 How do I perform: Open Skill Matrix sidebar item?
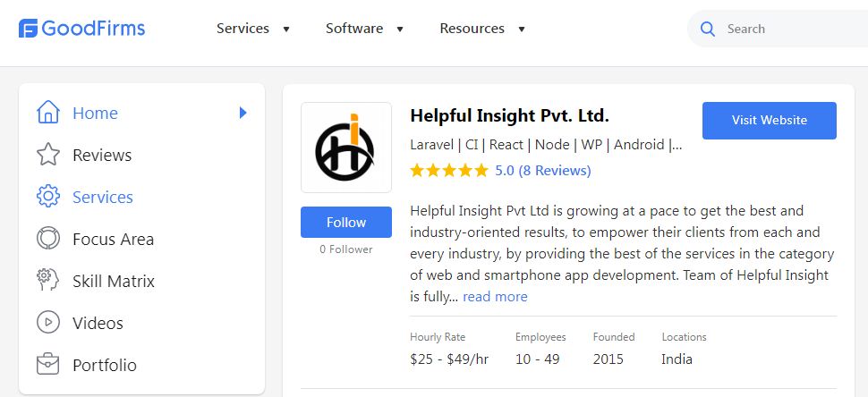114,281
